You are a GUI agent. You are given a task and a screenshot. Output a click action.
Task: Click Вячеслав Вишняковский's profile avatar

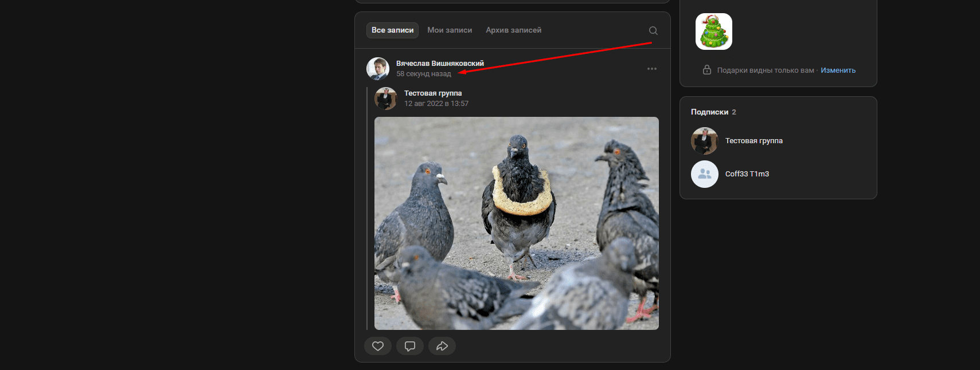point(378,69)
